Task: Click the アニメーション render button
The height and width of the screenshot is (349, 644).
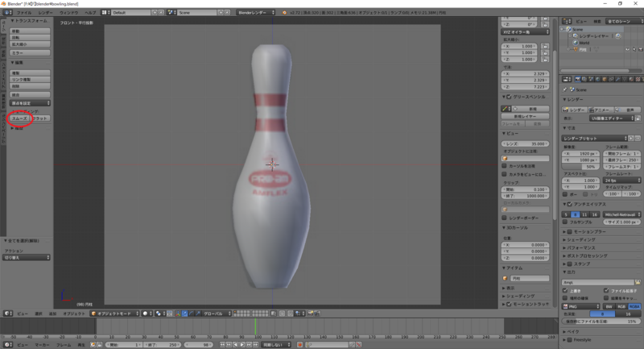Action: point(601,110)
